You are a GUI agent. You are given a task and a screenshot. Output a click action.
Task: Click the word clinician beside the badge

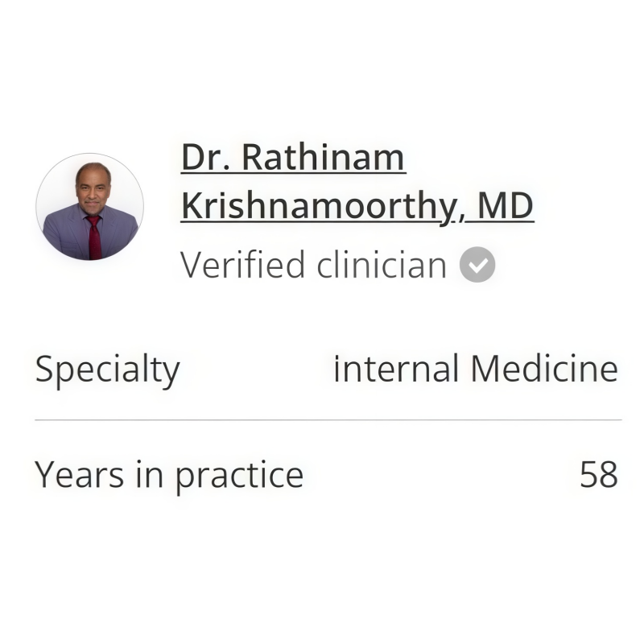(381, 265)
